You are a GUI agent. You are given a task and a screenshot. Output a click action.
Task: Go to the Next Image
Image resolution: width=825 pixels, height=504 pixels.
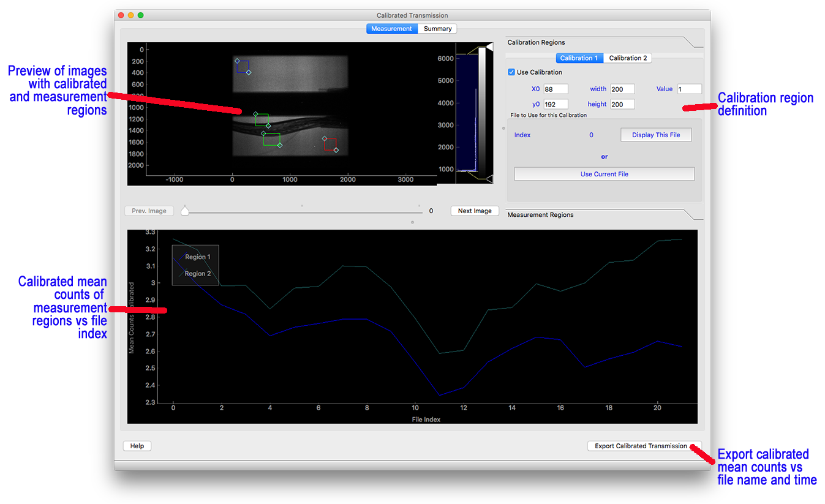click(475, 211)
